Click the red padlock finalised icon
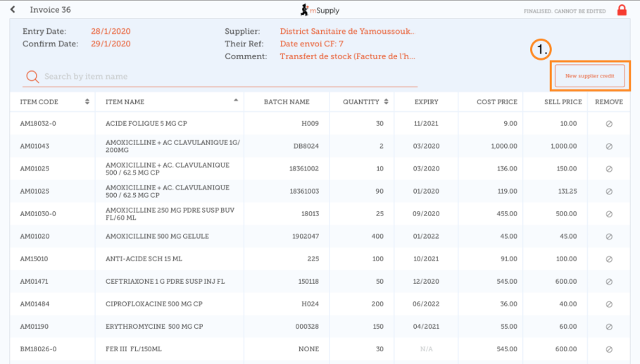Image resolution: width=640 pixels, height=364 pixels. point(622,10)
